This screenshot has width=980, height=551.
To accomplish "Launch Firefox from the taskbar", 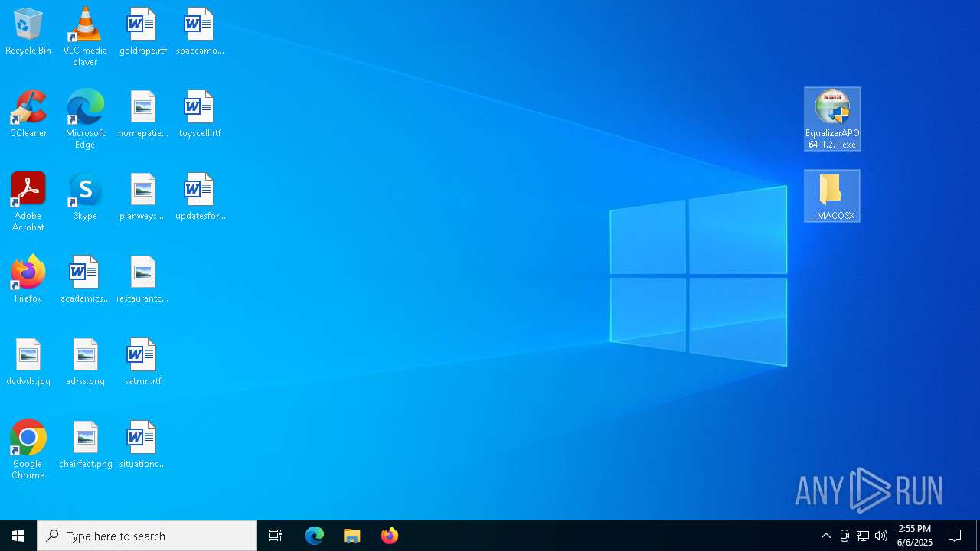I will coord(390,536).
